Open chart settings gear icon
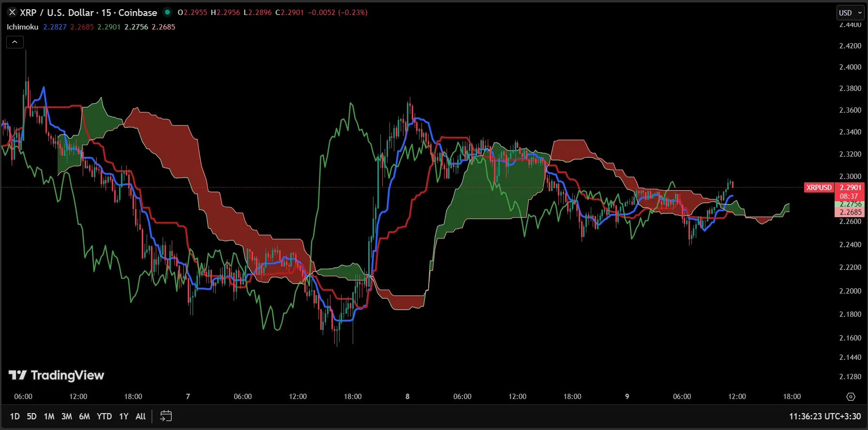Image resolution: width=868 pixels, height=430 pixels. [851, 397]
